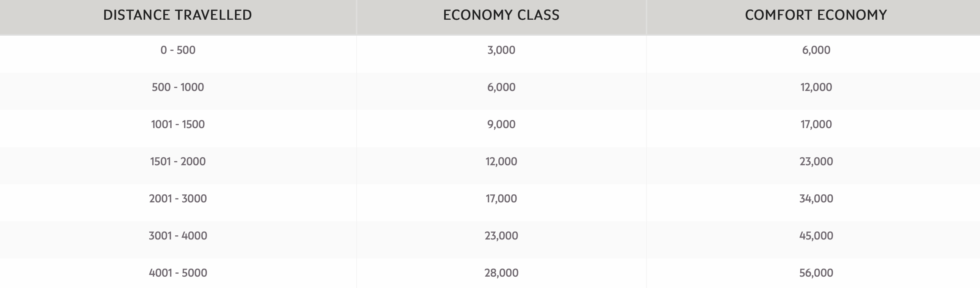Click the 23,000 comfort economy value

point(816,162)
